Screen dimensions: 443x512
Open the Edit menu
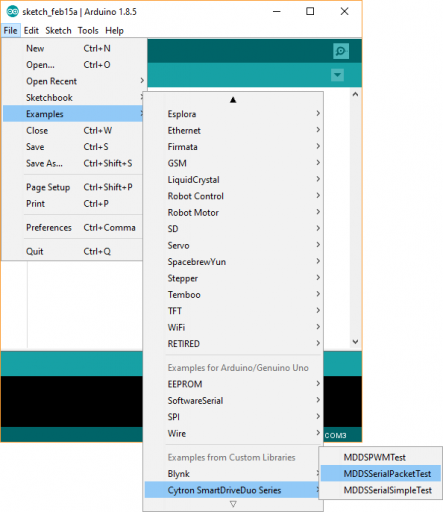pos(31,31)
